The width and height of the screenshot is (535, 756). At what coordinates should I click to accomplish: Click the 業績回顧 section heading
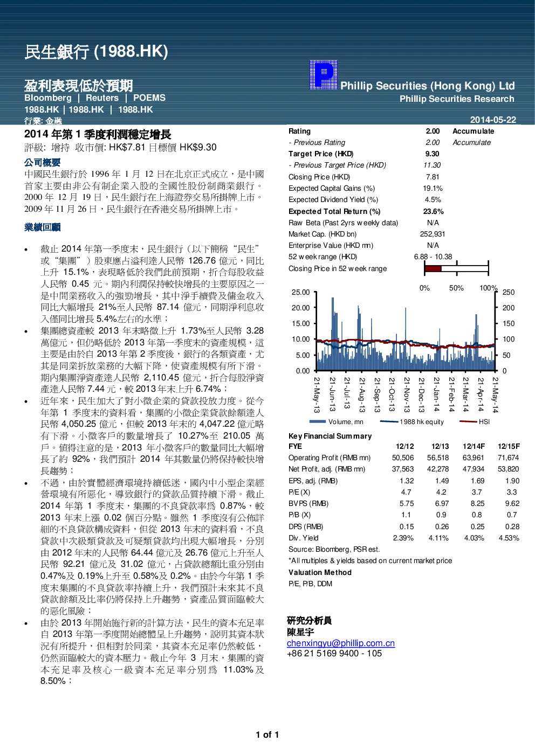coord(43,227)
